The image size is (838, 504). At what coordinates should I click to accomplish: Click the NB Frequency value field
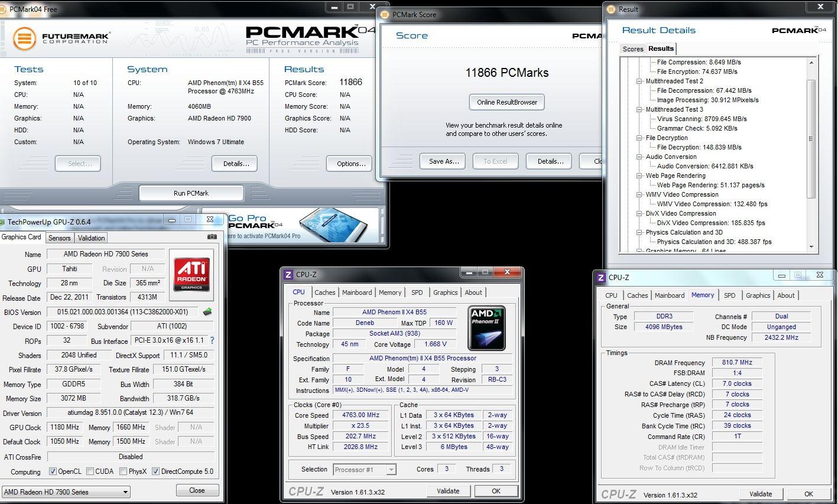(781, 337)
